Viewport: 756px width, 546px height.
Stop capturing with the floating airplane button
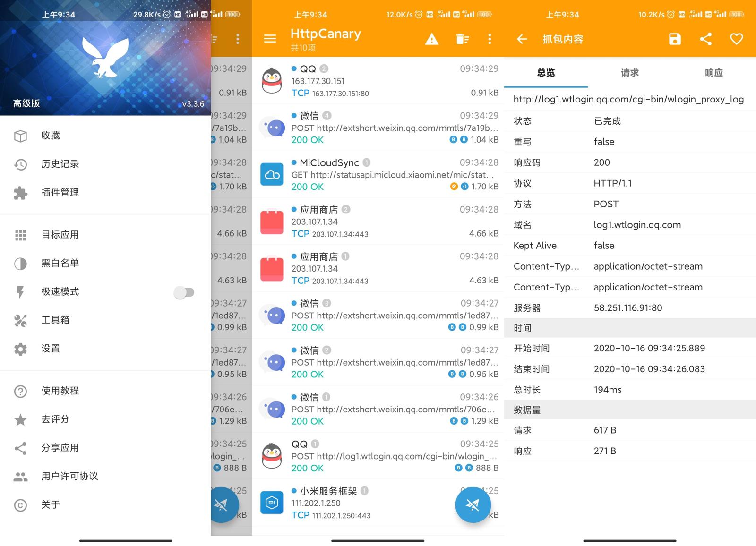point(473,504)
